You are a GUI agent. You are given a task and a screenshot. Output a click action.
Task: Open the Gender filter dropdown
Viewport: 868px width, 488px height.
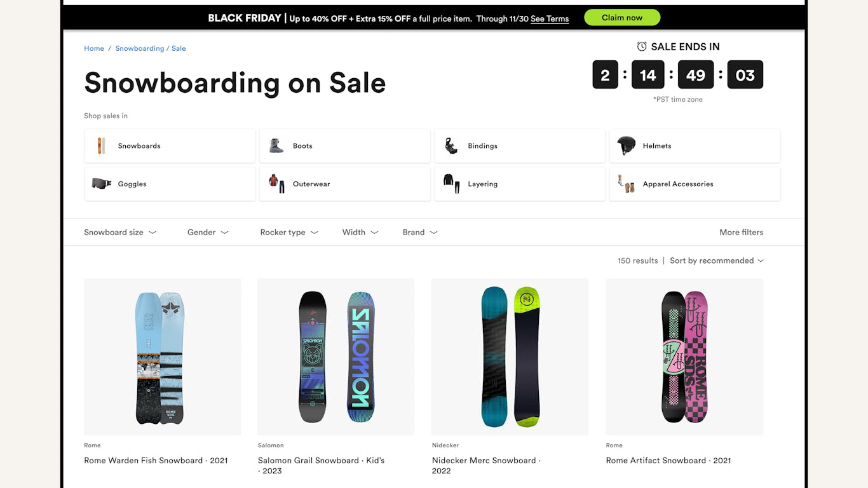pos(207,232)
